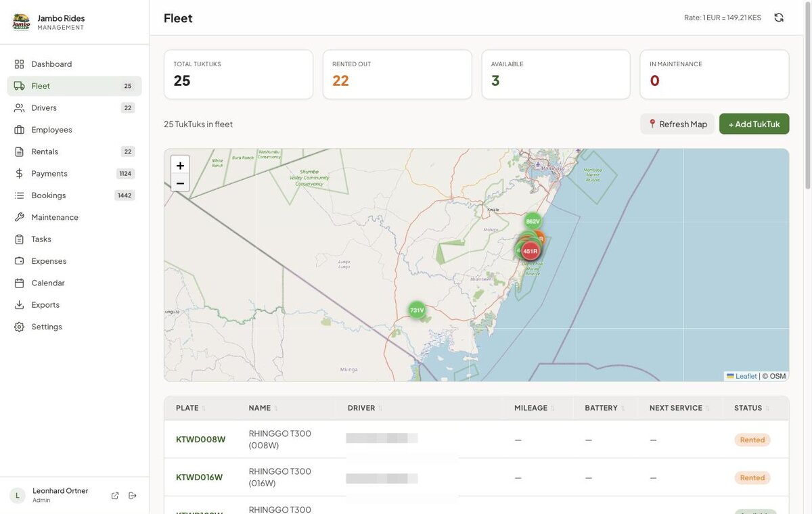Click the Add TukTuk button

click(754, 124)
